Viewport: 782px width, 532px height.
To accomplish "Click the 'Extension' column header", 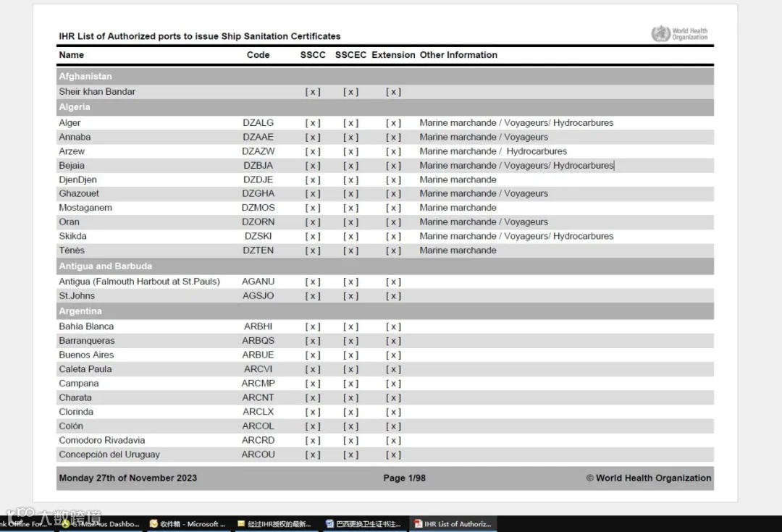I will (x=393, y=55).
